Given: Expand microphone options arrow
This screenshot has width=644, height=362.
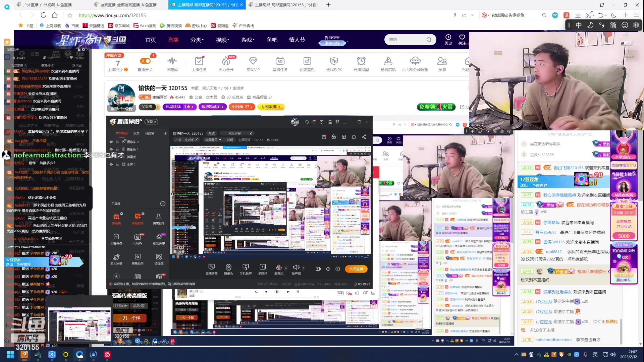Looking at the screenshot, I should [286, 268].
